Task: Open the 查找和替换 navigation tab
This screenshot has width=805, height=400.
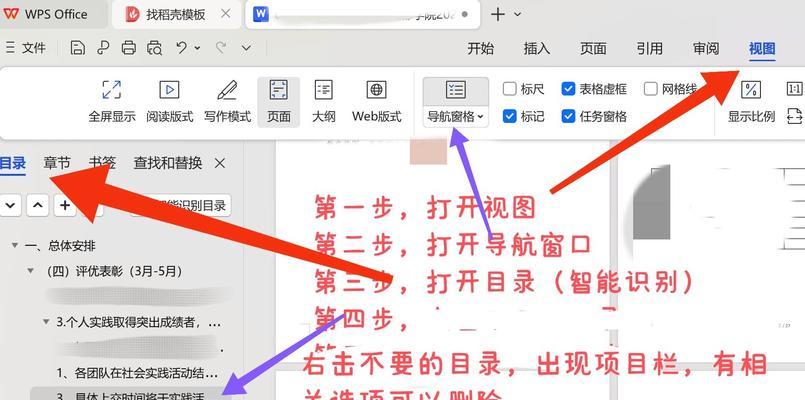Action: pyautogui.click(x=167, y=163)
